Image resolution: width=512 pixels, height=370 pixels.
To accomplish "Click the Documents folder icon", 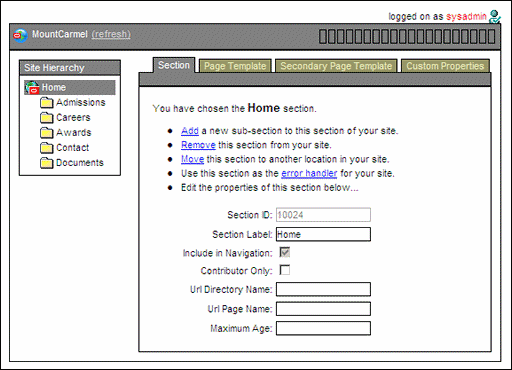I will point(47,163).
